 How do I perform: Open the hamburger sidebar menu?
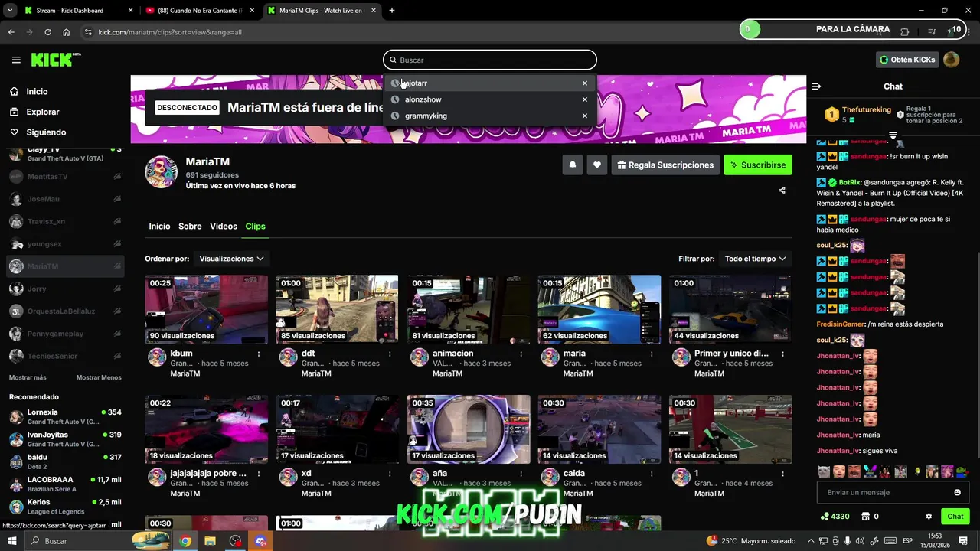[x=16, y=60]
